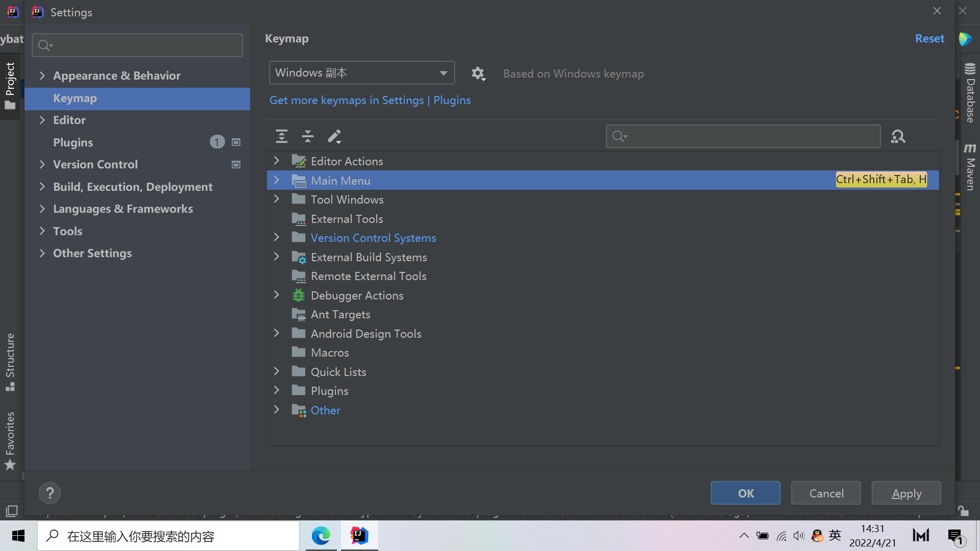The height and width of the screenshot is (551, 980).
Task: Click the Reset link
Action: [x=929, y=39]
